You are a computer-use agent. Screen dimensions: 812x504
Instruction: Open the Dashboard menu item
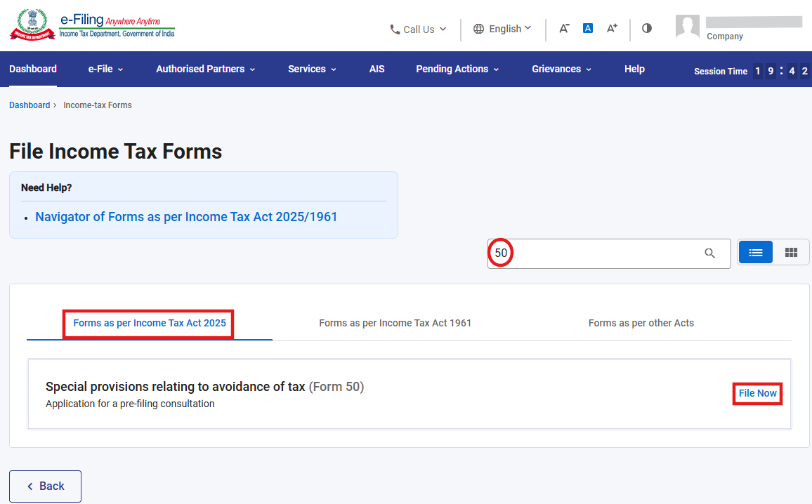[33, 69]
